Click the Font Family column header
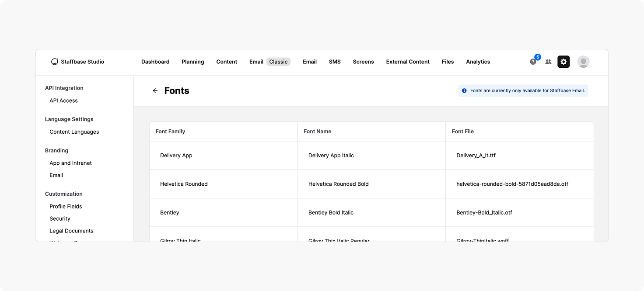This screenshot has height=291, width=644. 170,132
